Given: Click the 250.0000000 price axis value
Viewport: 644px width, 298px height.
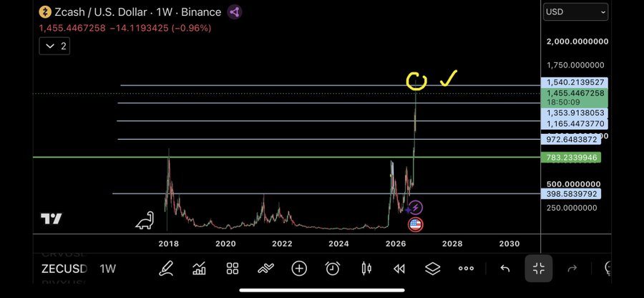Looking at the screenshot, I should coord(572,208).
